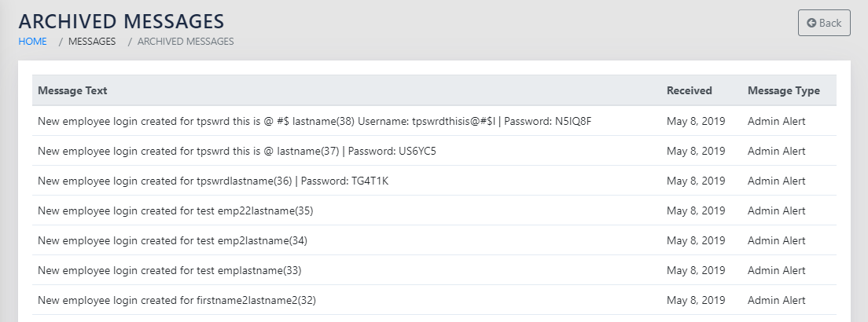The height and width of the screenshot is (322, 868).
Task: Click the Back button
Action: click(824, 23)
